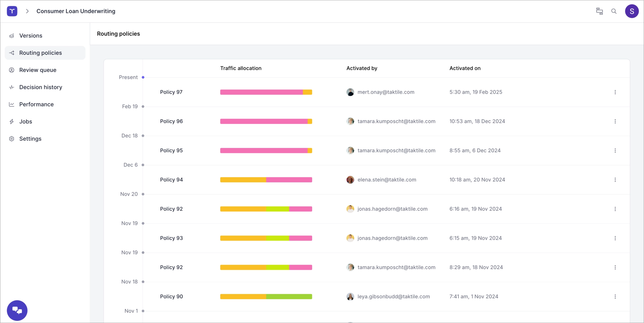Navigate to Decision history
The height and width of the screenshot is (323, 644).
coord(41,87)
